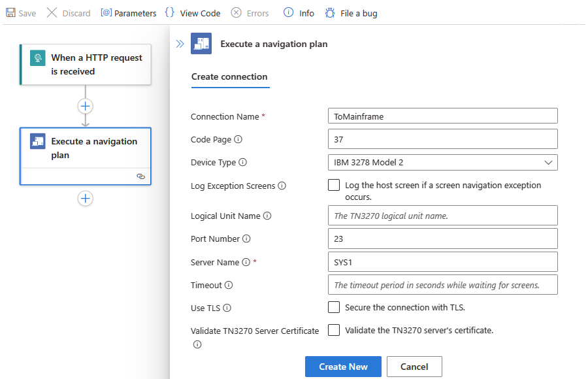Viewport: 588px width, 379px height.
Task: Click the Port Number input field
Action: (x=443, y=239)
